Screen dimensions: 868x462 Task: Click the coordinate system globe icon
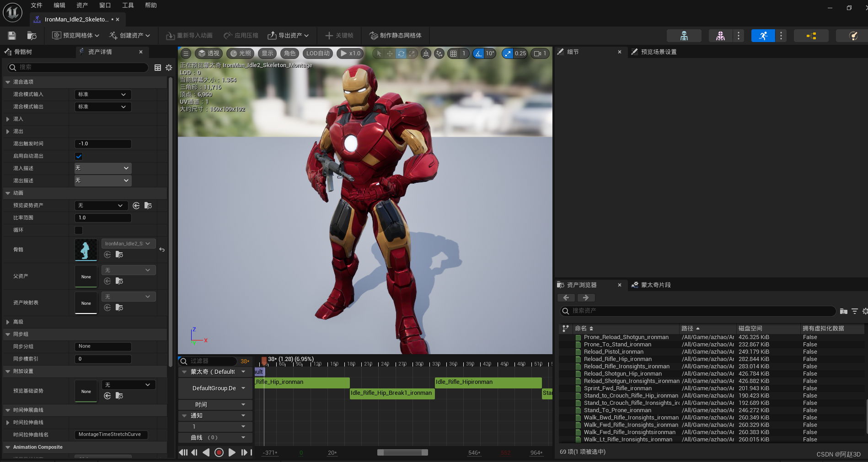(426, 53)
